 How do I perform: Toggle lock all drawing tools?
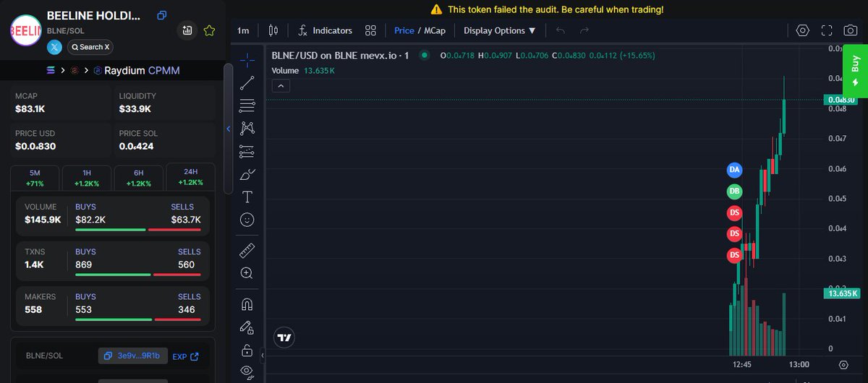click(247, 350)
